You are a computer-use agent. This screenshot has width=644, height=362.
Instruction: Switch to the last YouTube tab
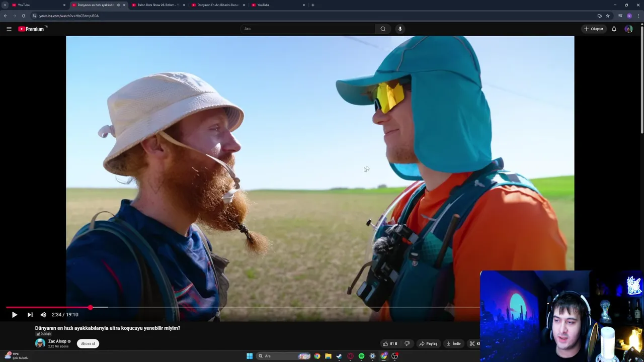tap(277, 5)
